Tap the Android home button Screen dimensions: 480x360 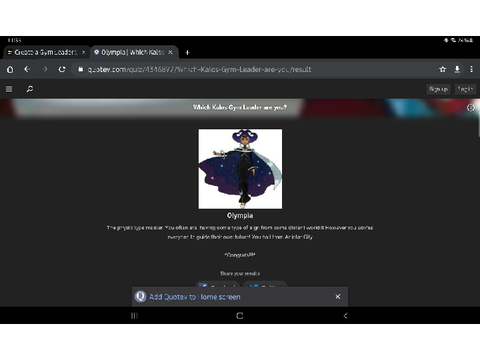[240, 315]
